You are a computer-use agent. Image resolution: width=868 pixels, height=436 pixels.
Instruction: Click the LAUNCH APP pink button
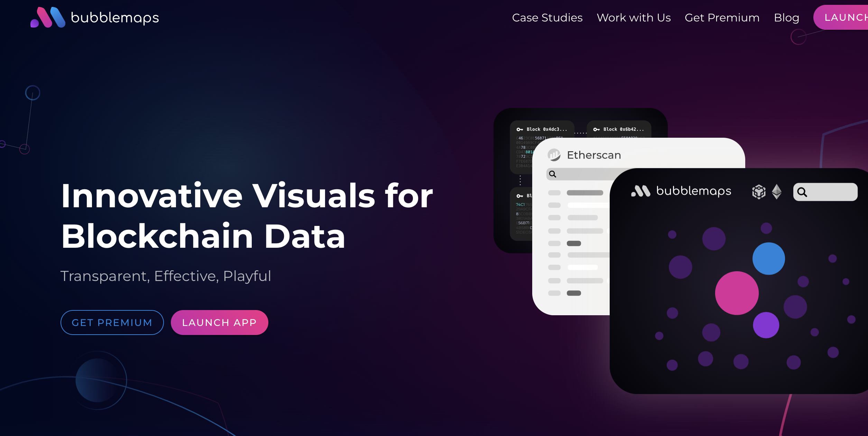219,323
